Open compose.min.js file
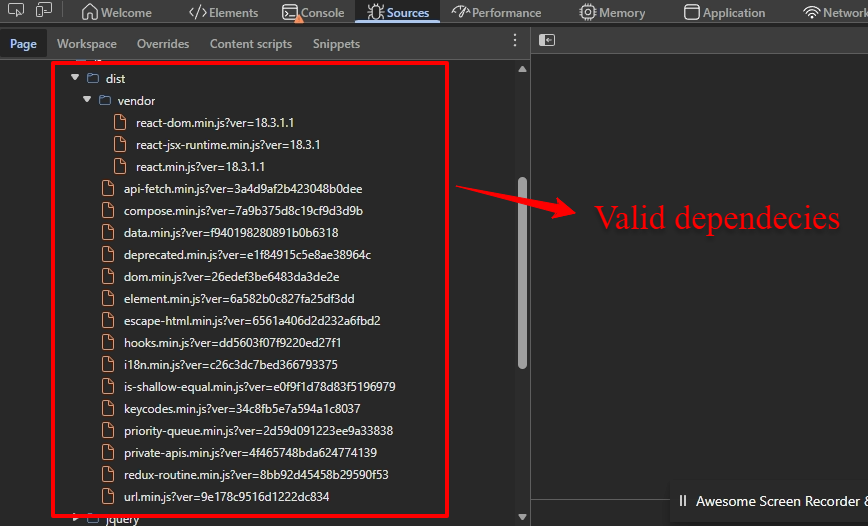 244,211
